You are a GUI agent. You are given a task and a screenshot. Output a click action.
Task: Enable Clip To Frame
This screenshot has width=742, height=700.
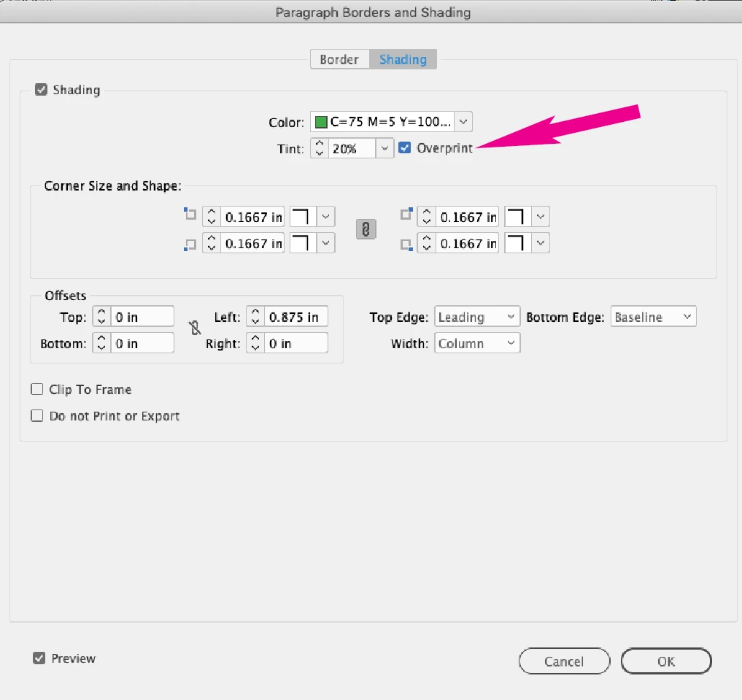point(37,389)
